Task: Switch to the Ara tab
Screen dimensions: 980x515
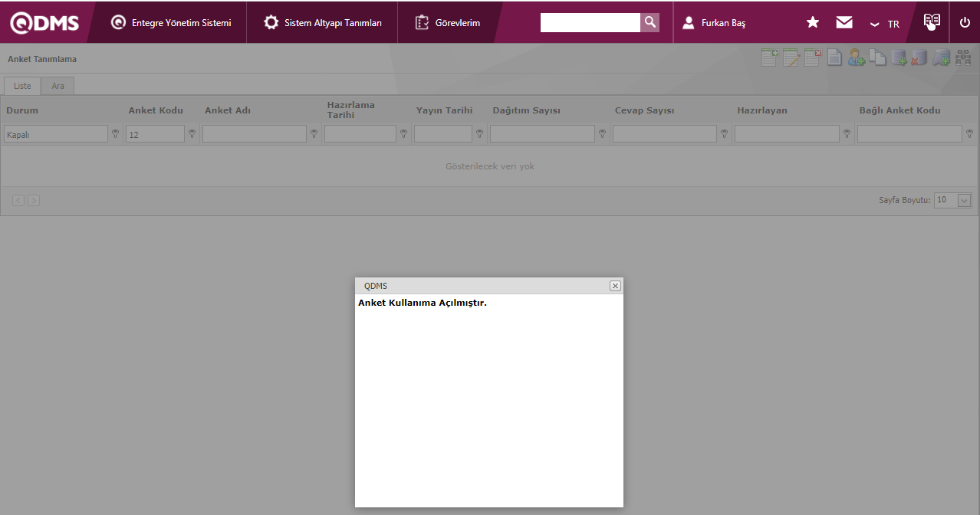Action: [x=58, y=86]
